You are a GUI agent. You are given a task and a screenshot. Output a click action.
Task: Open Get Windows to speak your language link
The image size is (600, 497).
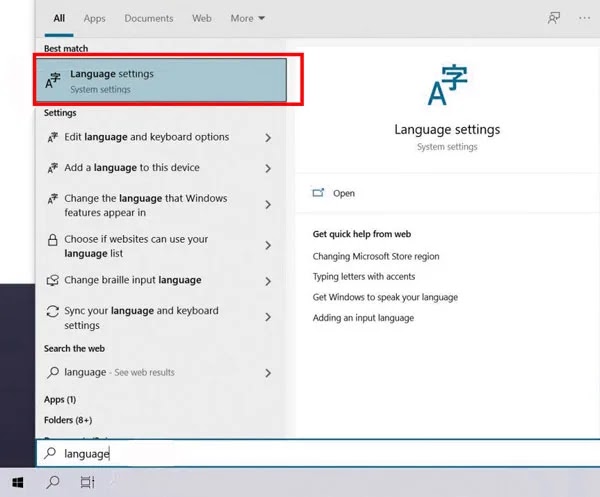(385, 297)
